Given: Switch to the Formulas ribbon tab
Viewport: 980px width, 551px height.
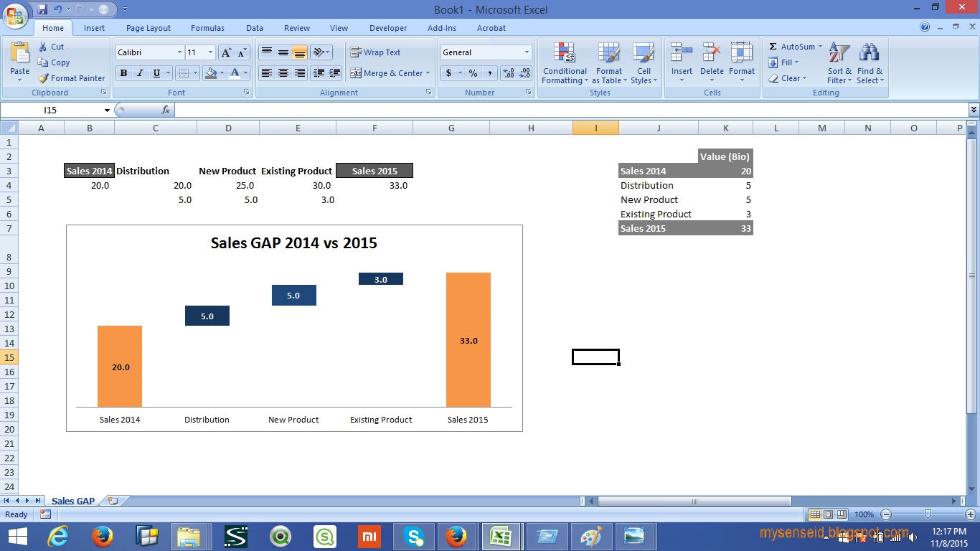Looking at the screenshot, I should [x=207, y=28].
